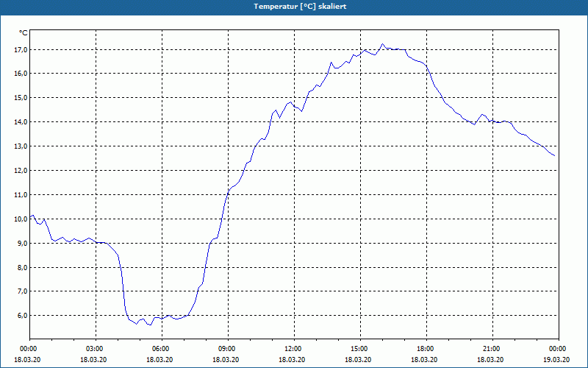Screen dimensions: 588x368
Task: Select the 18.03.20 date under 12:00
Action: (x=292, y=359)
